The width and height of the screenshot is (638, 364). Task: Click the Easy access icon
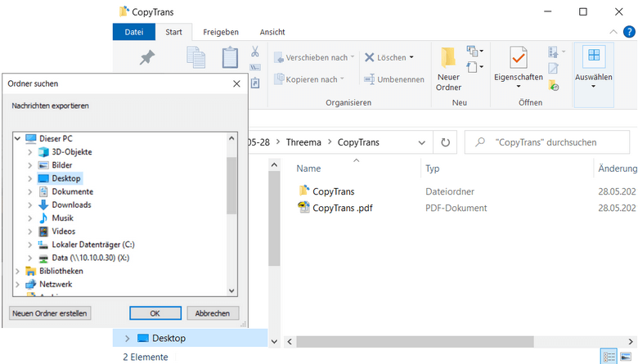click(x=472, y=67)
